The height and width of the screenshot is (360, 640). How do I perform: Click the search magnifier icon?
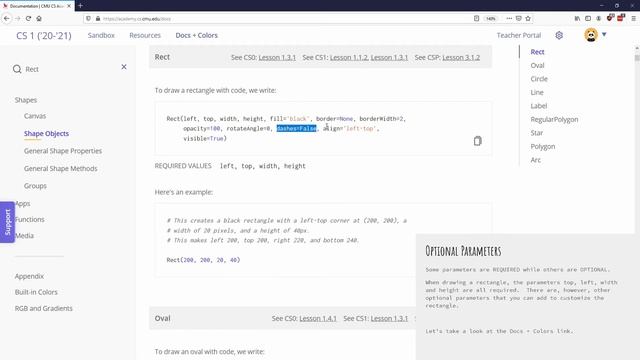point(17,69)
